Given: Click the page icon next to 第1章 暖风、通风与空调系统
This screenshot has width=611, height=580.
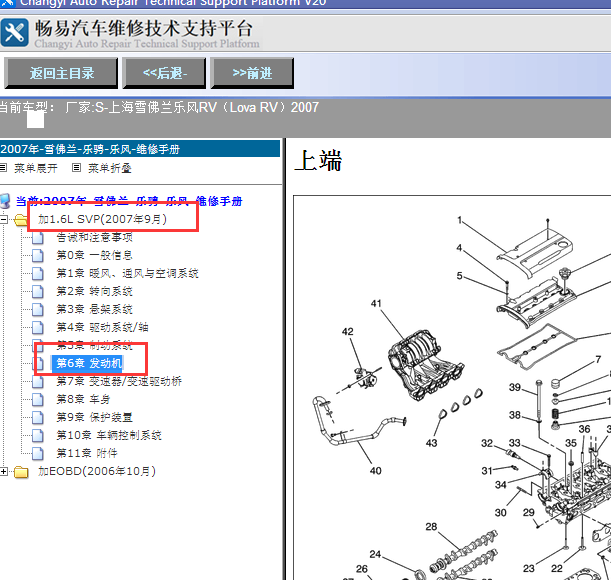Looking at the screenshot, I should coord(38,273).
